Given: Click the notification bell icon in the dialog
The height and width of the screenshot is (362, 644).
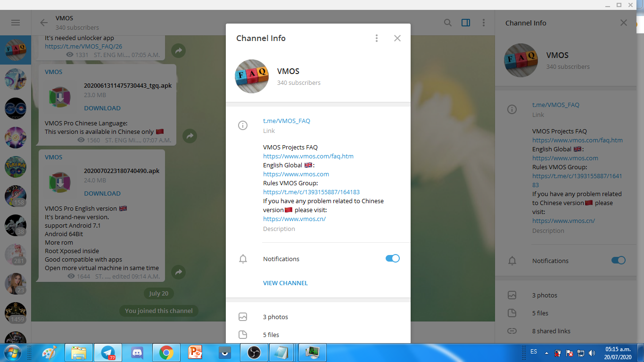Looking at the screenshot, I should point(243,259).
